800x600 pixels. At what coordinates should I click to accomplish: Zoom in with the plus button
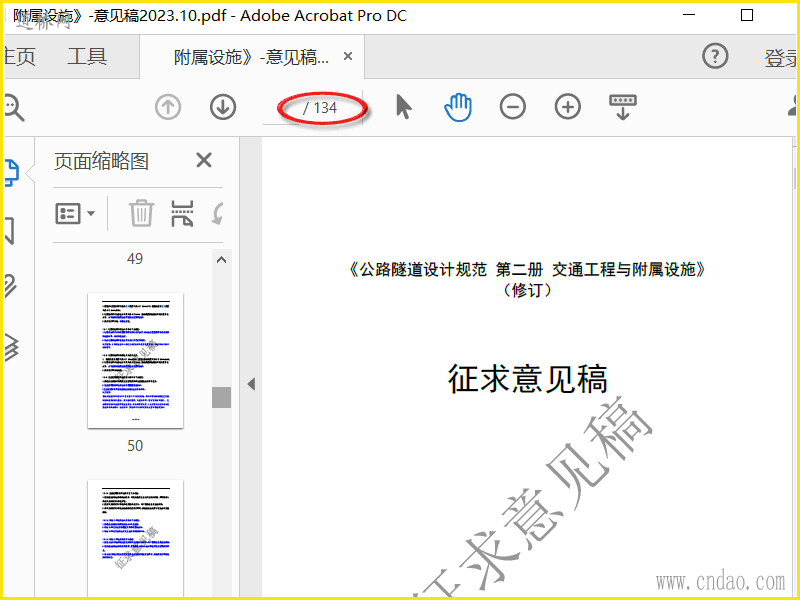[568, 107]
